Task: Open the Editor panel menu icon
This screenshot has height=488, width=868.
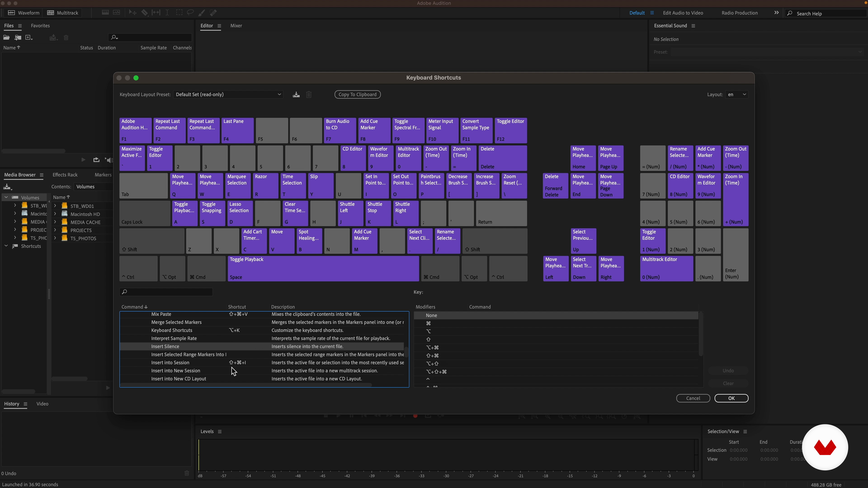Action: pos(219,26)
